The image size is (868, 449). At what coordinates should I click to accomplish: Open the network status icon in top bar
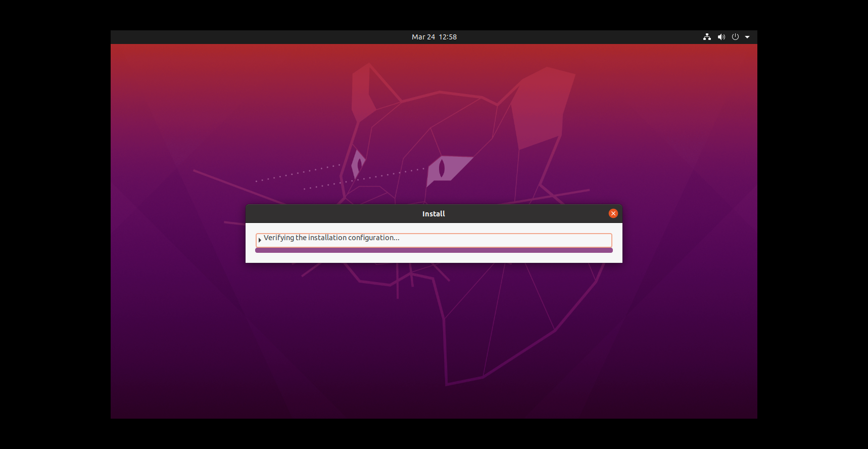707,37
